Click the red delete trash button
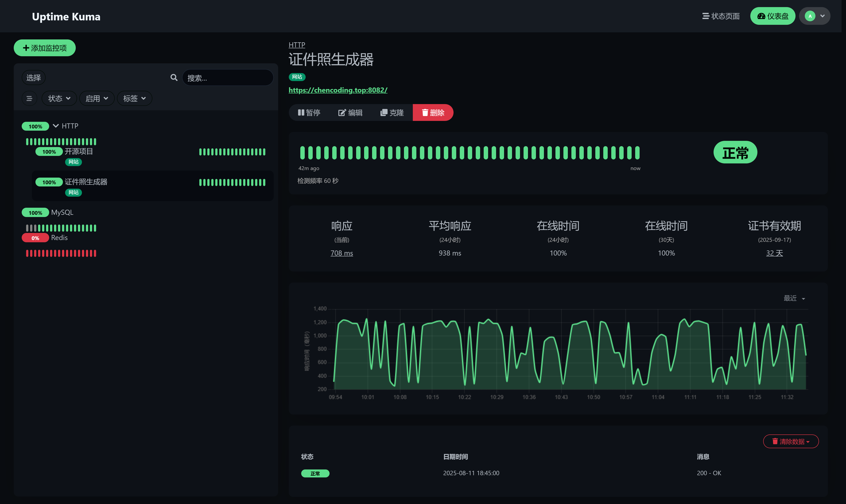 433,113
